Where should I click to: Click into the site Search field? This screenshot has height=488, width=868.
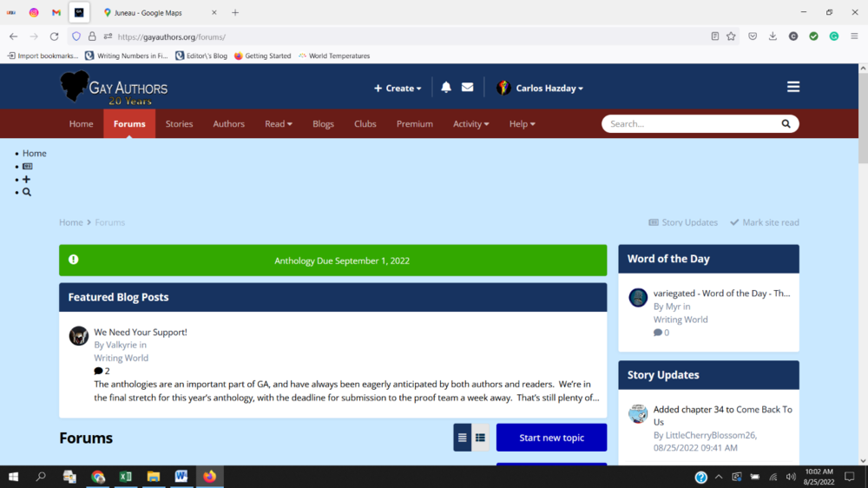coord(690,124)
